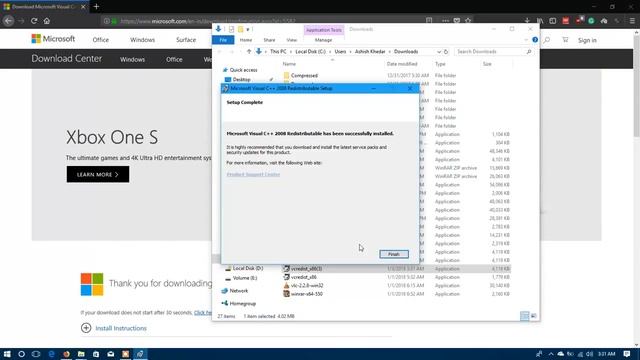Select Volume (E:) in the navigation pane

[245, 278]
